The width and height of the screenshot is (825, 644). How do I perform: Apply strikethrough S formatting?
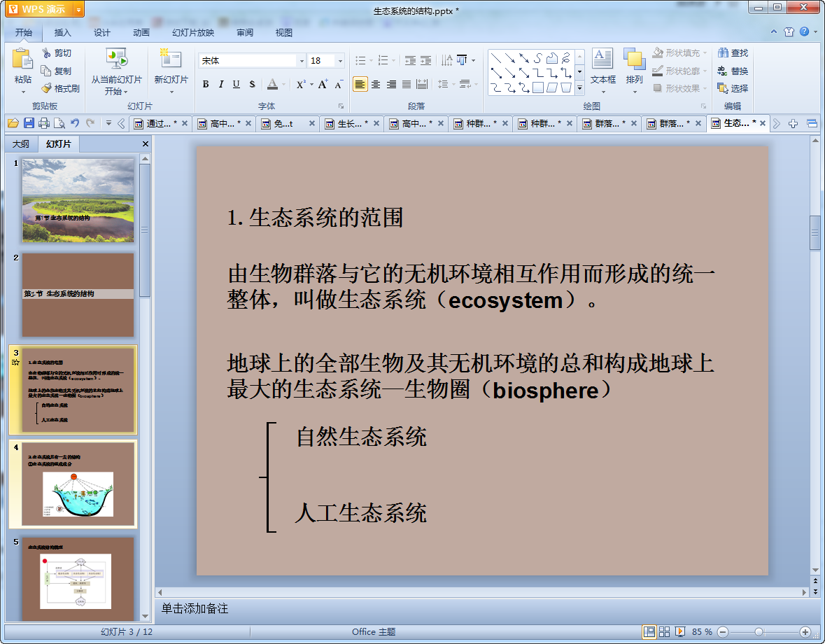[x=252, y=84]
